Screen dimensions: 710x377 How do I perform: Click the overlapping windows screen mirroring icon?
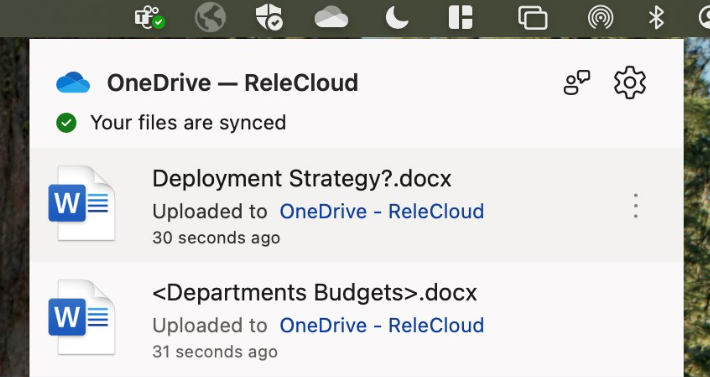pos(532,19)
